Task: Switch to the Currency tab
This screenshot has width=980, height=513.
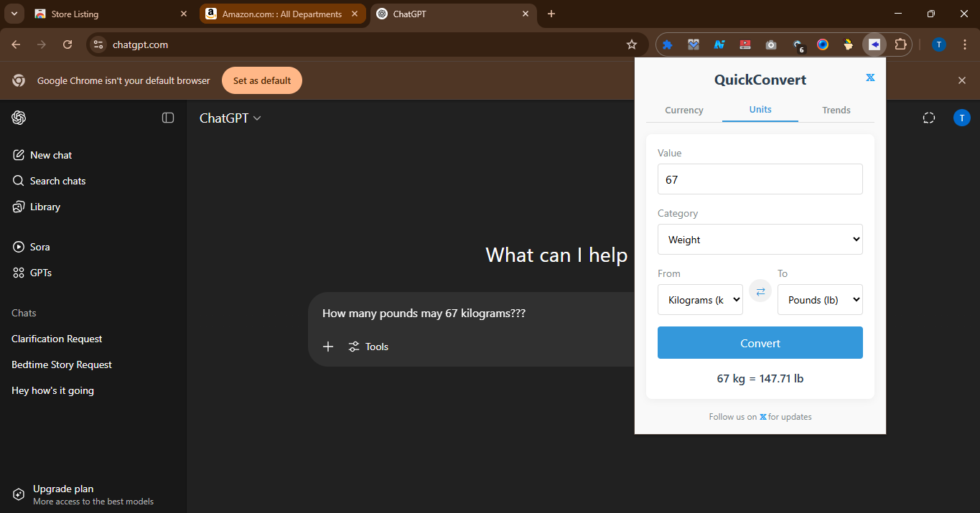Action: coord(683,110)
